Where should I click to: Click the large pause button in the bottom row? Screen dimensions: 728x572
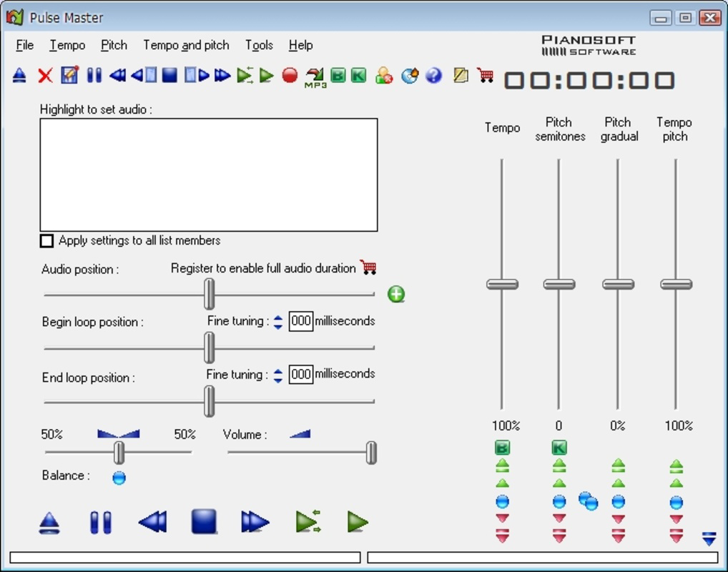101,523
